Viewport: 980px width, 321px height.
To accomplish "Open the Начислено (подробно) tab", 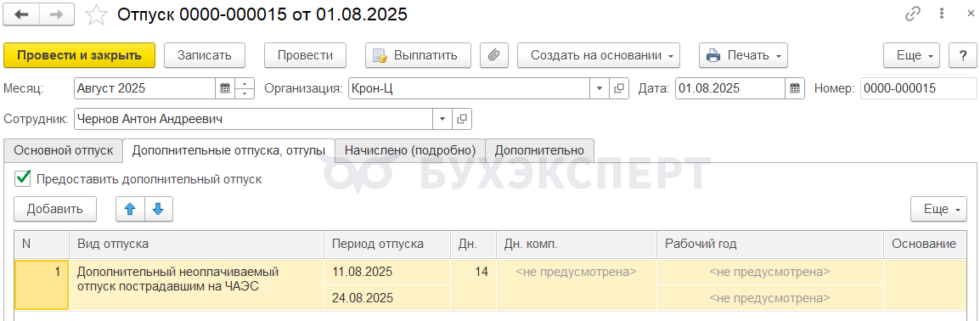I will (410, 150).
